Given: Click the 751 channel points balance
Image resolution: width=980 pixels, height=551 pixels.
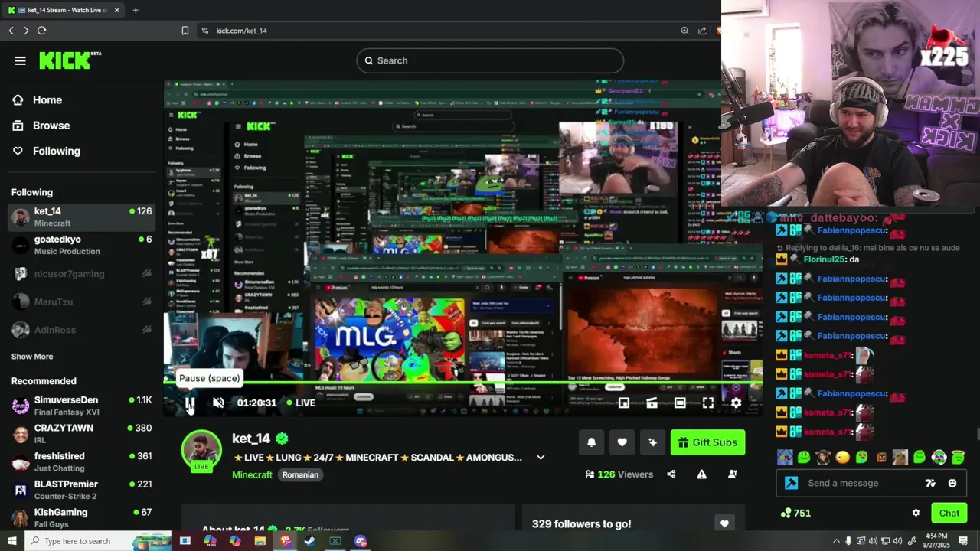Looking at the screenshot, I should click(x=795, y=514).
